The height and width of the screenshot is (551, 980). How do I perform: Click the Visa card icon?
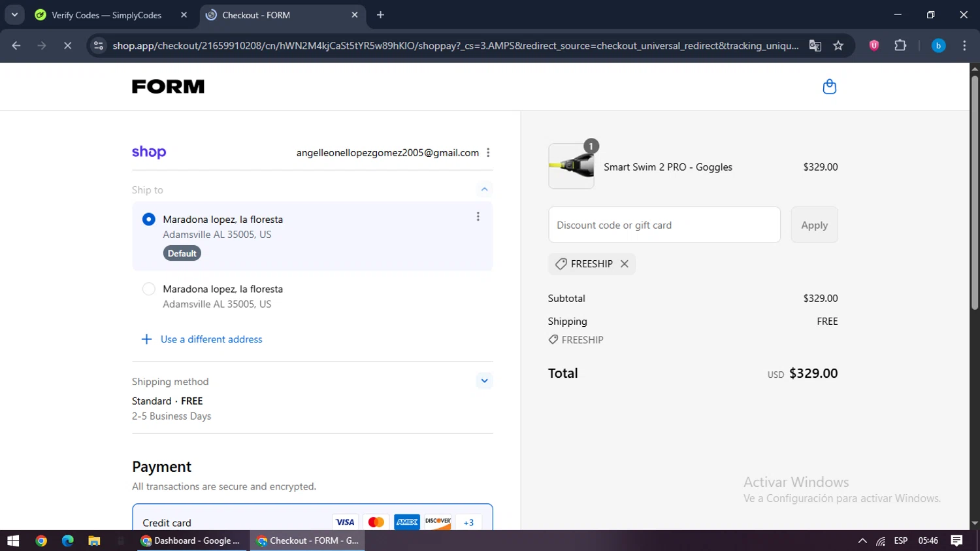345,522
